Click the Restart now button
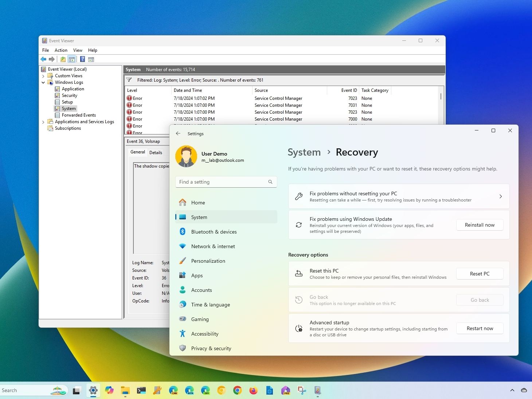Screen dimensions: 532x399 (x=480, y=328)
